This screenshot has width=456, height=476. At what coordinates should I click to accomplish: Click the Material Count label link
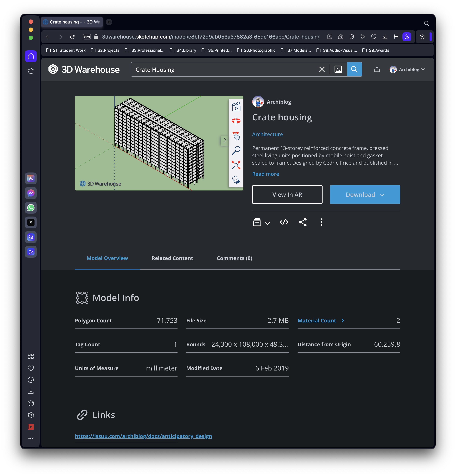[x=316, y=320]
